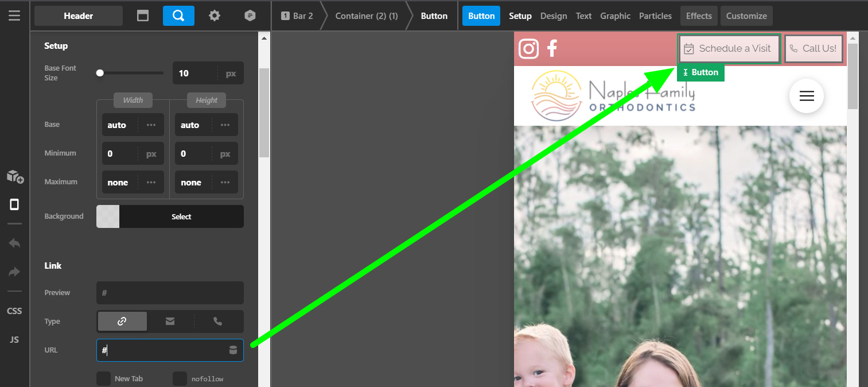The width and height of the screenshot is (868, 387).
Task: Enable the nofollow checkbox
Action: click(180, 379)
